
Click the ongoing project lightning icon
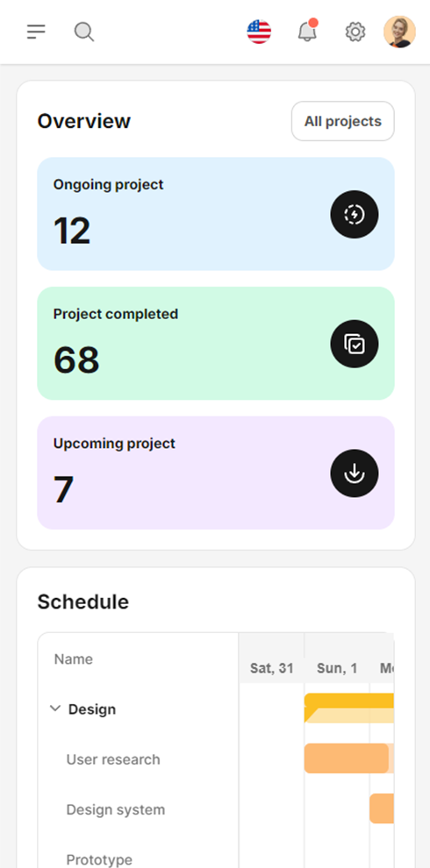(x=355, y=214)
